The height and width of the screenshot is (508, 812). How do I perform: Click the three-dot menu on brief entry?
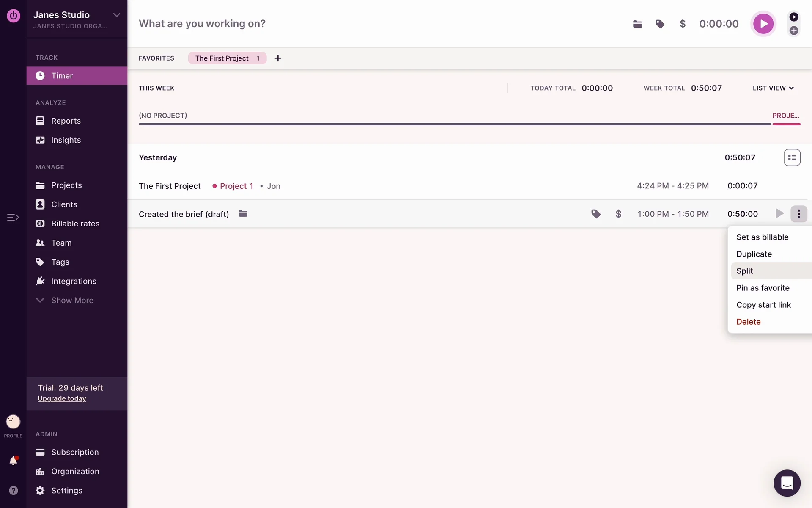pyautogui.click(x=798, y=214)
